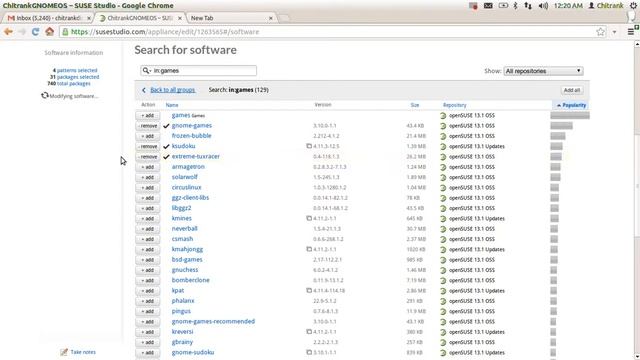Click the Bluetooth indicator in the top panel
The width and height of the screenshot is (640, 360).
pyautogui.click(x=516, y=6)
